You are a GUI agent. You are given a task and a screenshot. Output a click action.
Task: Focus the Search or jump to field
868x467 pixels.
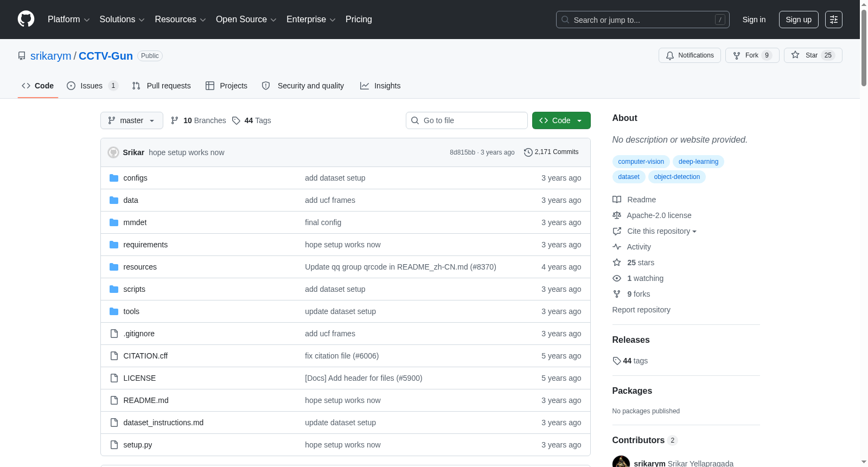tap(642, 20)
